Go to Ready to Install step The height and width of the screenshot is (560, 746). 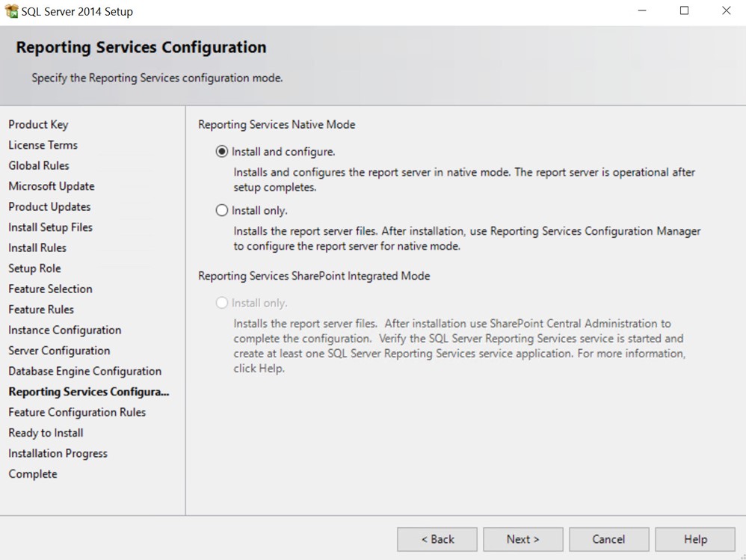tap(46, 433)
